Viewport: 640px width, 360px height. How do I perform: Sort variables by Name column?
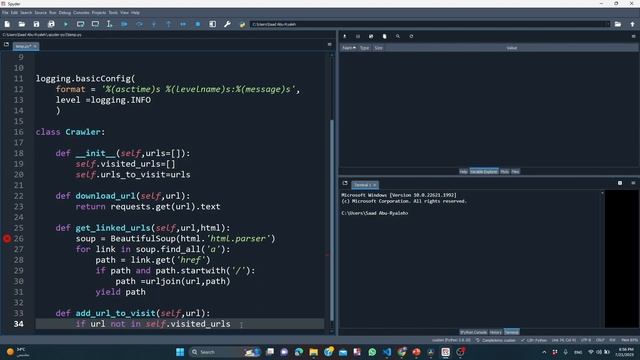pyautogui.click(x=349, y=48)
